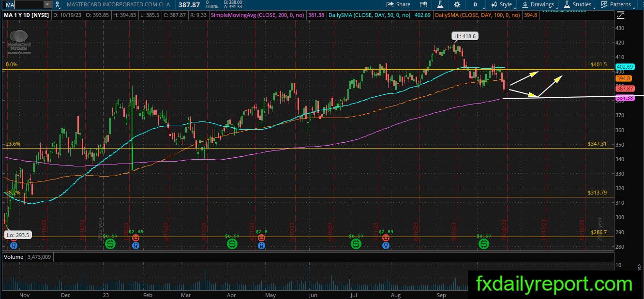Viewport: 644px width, 299px height.
Task: Click the red earnings icon under $2.89
Action: 386,238
